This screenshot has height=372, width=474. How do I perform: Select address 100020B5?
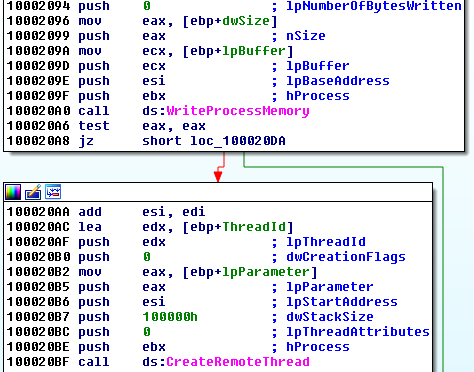pos(38,287)
